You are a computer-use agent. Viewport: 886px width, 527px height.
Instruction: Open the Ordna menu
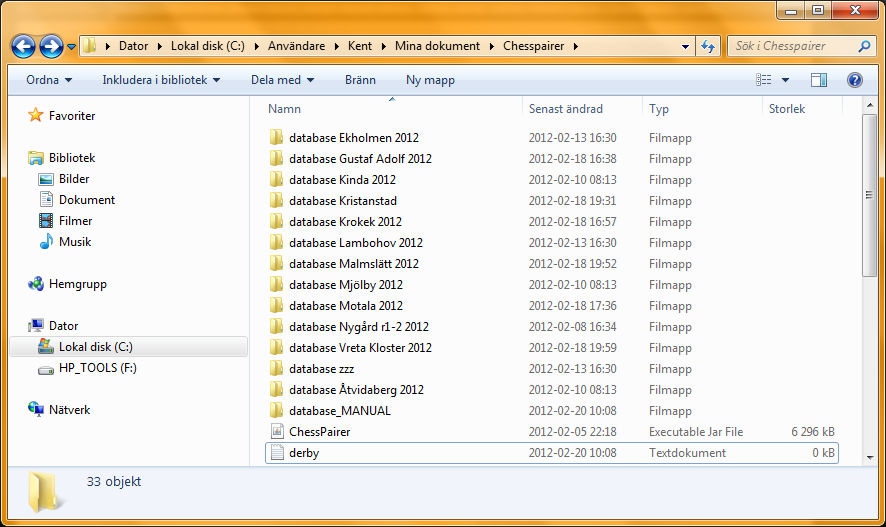click(49, 80)
